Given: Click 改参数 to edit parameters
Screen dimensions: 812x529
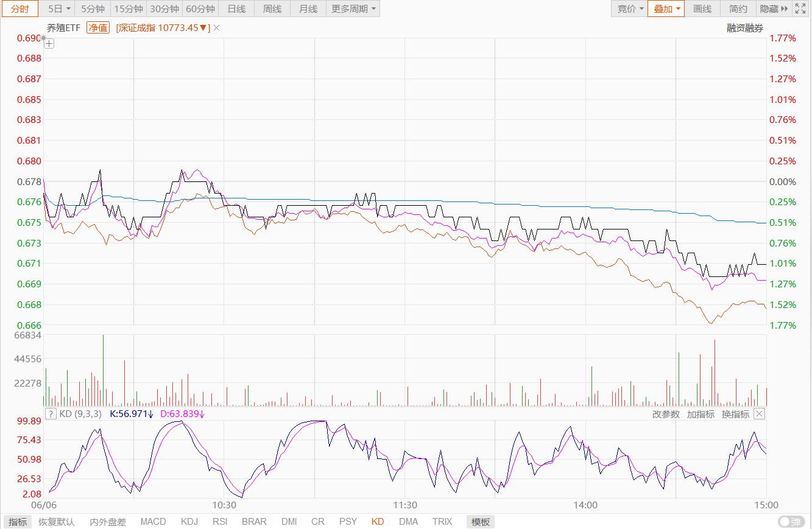Looking at the screenshot, I should click(x=666, y=414).
